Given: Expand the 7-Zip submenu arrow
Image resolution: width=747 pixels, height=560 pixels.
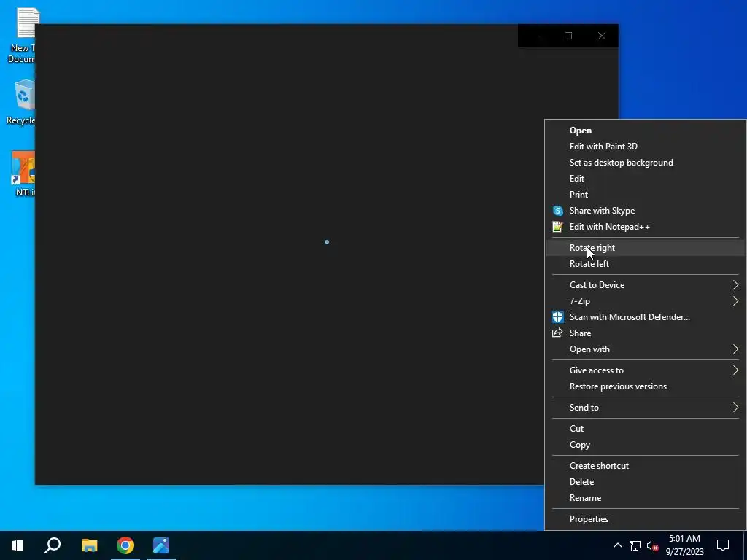Looking at the screenshot, I should tap(735, 301).
